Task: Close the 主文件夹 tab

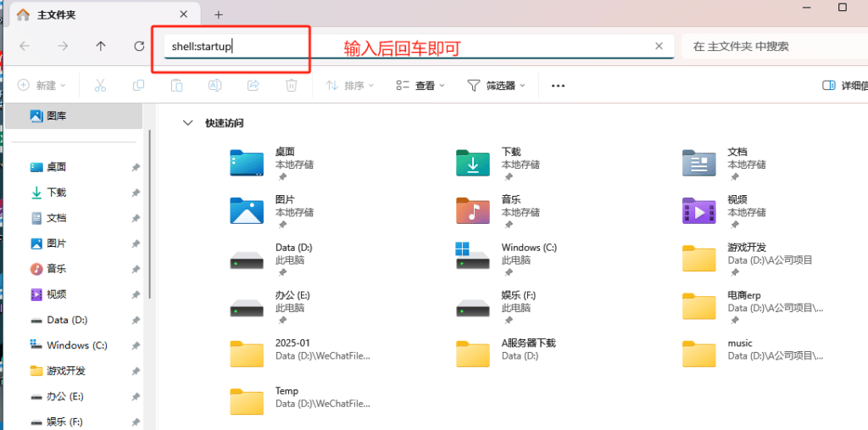Action: (x=183, y=14)
